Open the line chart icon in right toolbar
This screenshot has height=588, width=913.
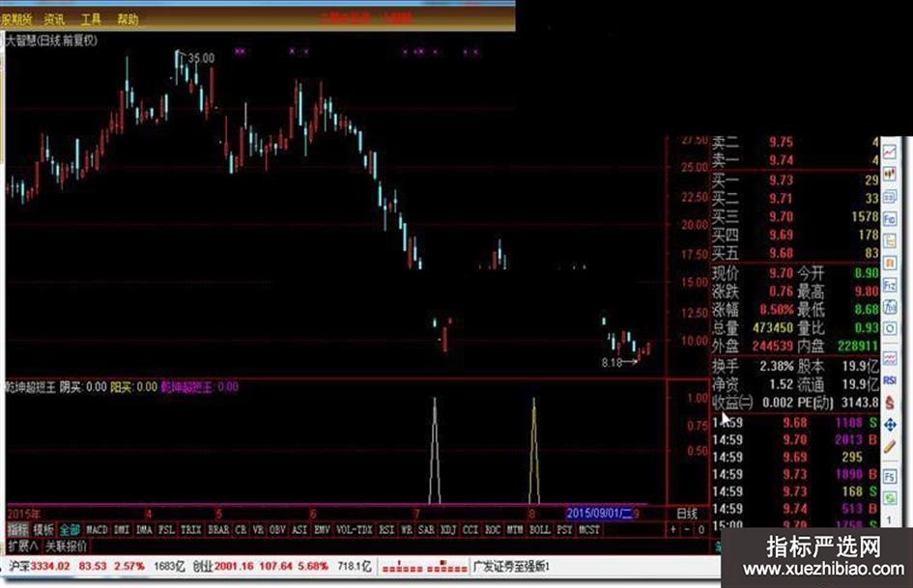tap(890, 153)
